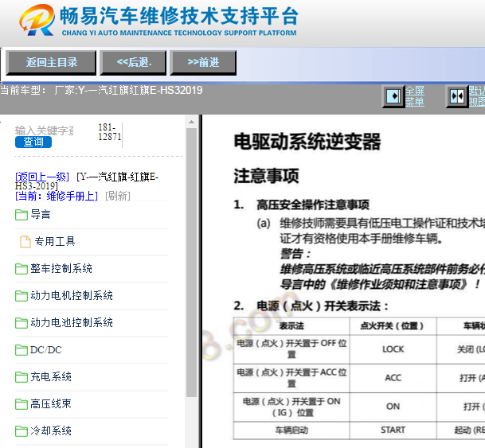The image size is (485, 448).
Task: Click the 当前车型 vehicle info text
Action: [x=101, y=90]
